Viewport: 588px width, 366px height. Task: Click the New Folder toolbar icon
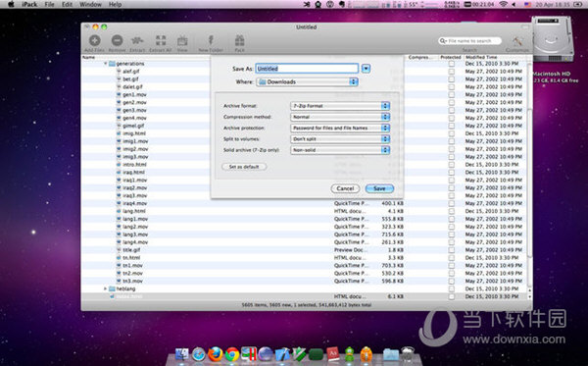211,40
